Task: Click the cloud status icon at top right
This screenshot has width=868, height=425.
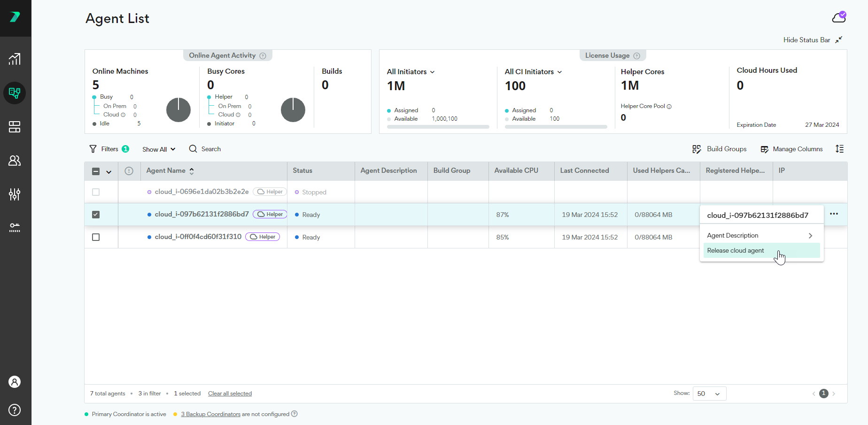Action: 838,18
